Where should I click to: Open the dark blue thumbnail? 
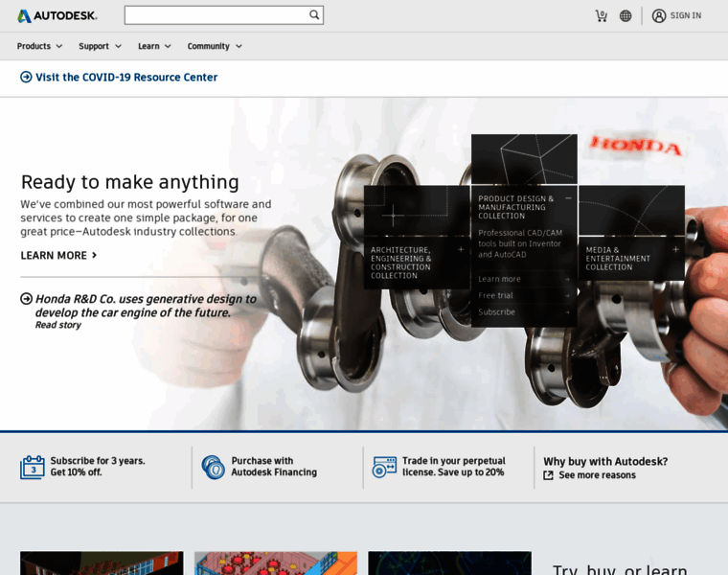pyautogui.click(x=449, y=563)
